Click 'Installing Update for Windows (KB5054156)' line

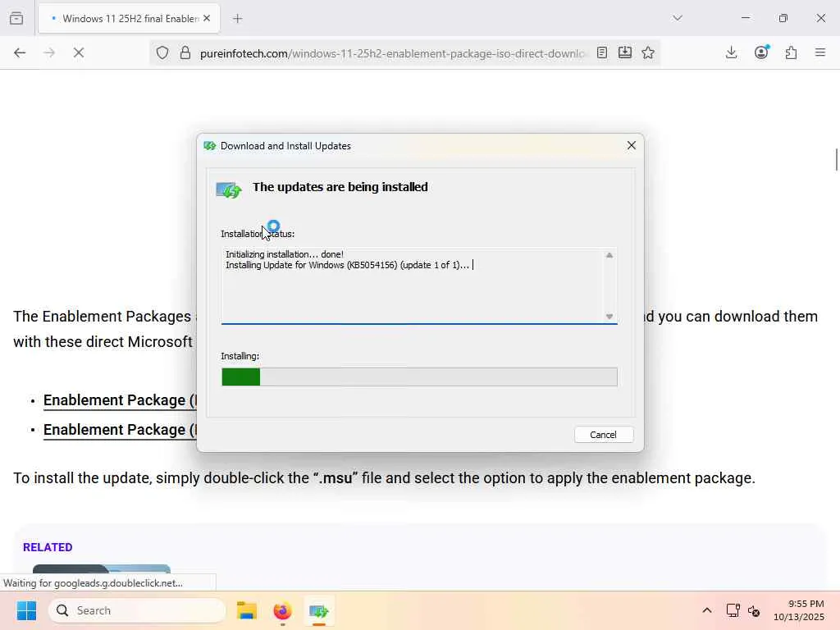point(347,265)
